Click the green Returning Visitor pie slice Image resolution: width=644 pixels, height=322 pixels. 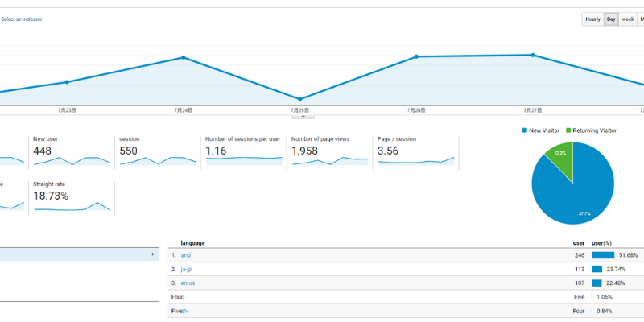click(561, 159)
